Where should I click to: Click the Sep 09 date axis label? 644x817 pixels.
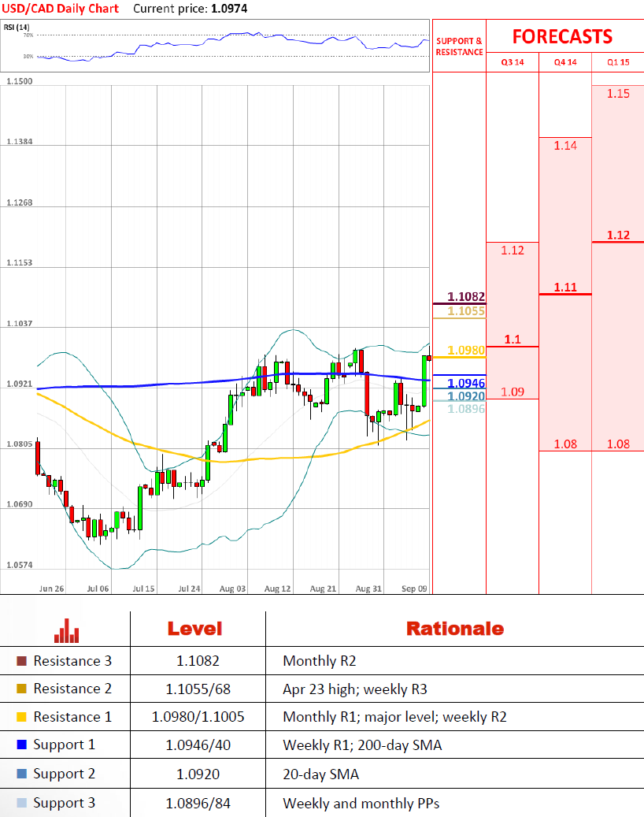414,589
